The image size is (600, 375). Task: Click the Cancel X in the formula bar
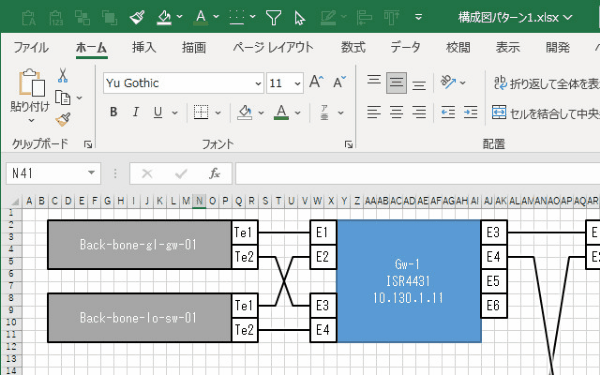pos(147,174)
